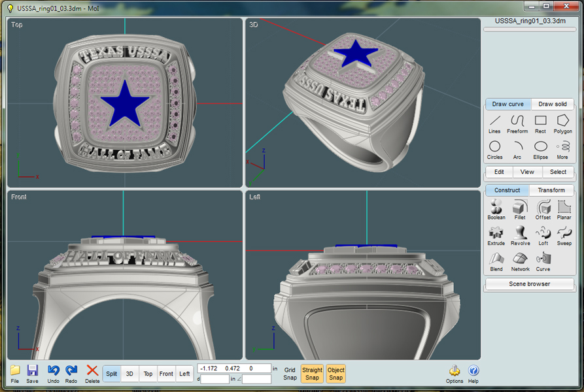
Task: Undo the last action
Action: point(53,374)
